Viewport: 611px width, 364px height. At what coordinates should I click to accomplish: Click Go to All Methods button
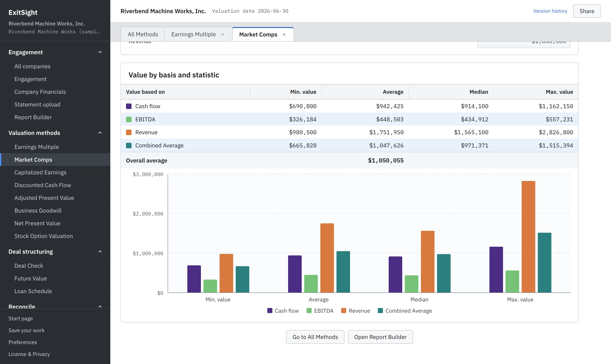315,337
